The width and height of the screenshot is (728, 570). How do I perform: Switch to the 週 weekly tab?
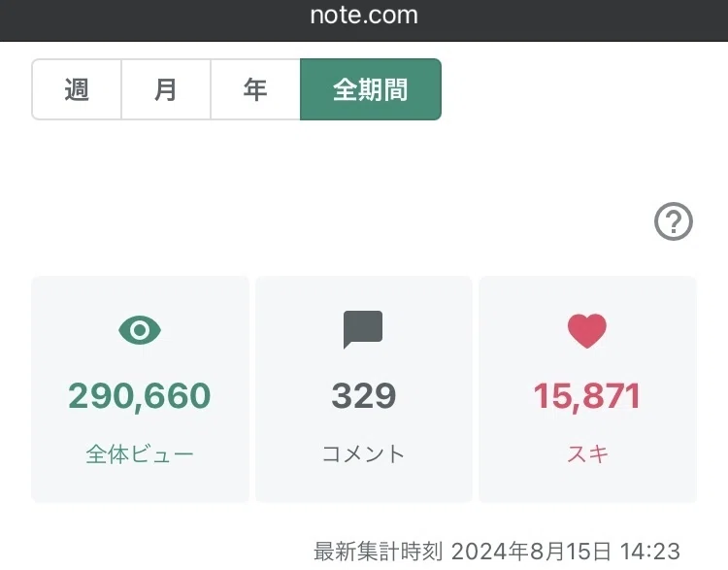click(x=77, y=89)
